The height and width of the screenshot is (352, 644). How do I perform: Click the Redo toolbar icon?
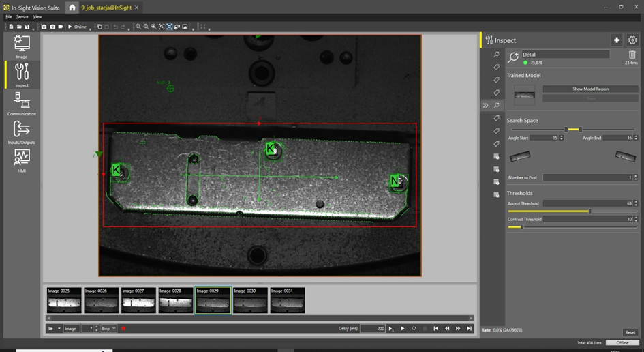click(x=123, y=27)
